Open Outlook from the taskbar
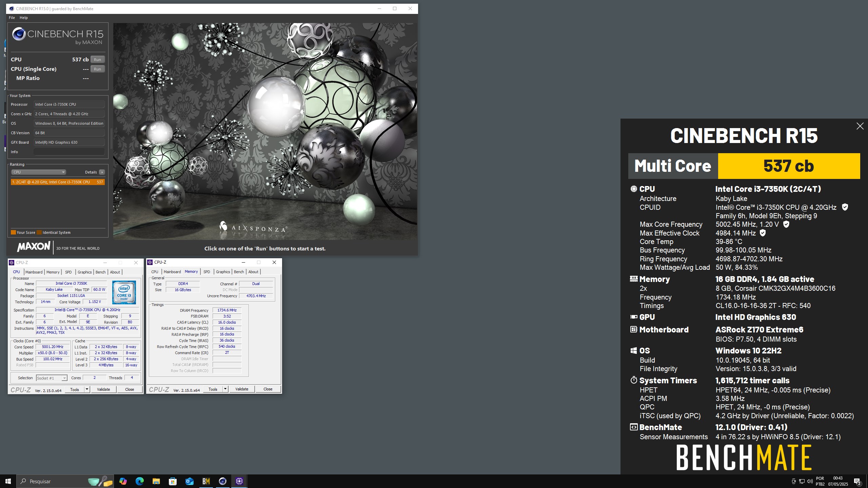Image resolution: width=868 pixels, height=488 pixels. pyautogui.click(x=189, y=481)
